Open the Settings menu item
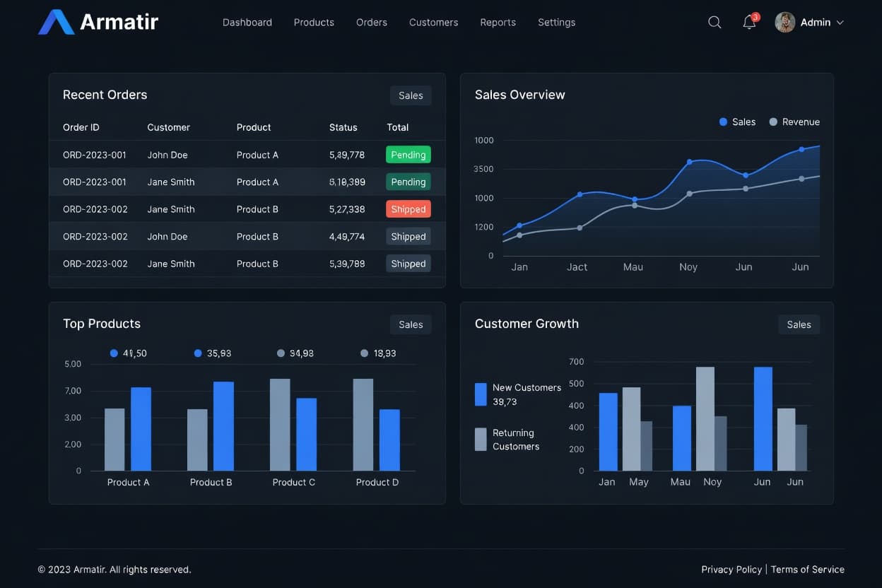Screen dimensions: 882x588 (x=556, y=23)
